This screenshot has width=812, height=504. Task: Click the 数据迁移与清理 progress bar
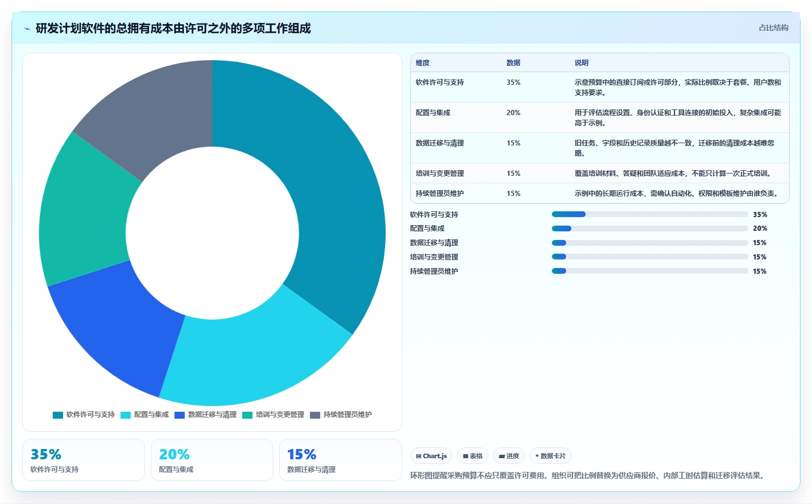point(650,243)
